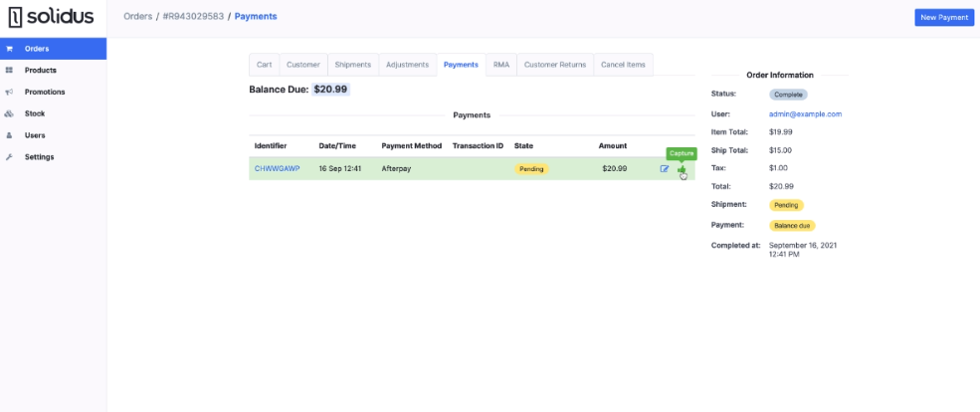
Task: Open payment identifier CHWWGAWP link
Action: [277, 169]
